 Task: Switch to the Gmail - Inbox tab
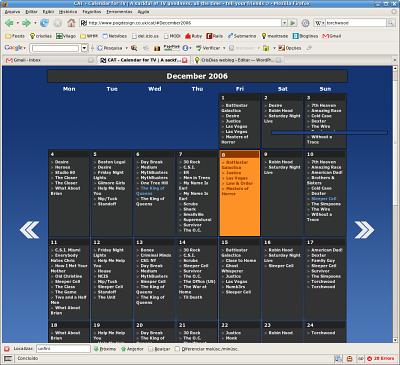pyautogui.click(x=49, y=60)
